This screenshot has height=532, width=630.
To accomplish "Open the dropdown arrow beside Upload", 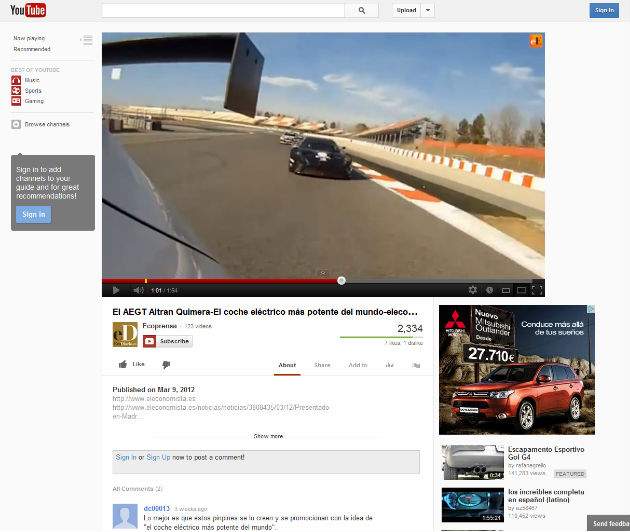I will [x=428, y=10].
